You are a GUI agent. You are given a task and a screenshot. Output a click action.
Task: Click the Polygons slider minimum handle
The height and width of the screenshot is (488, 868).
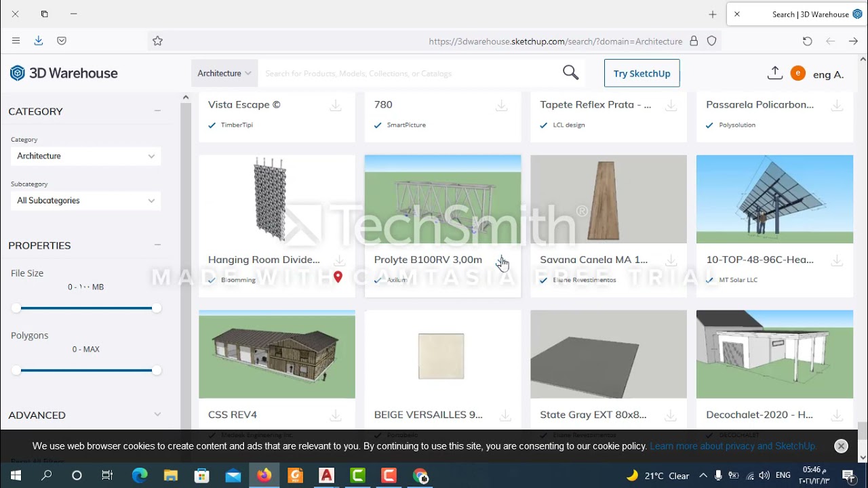(16, 371)
